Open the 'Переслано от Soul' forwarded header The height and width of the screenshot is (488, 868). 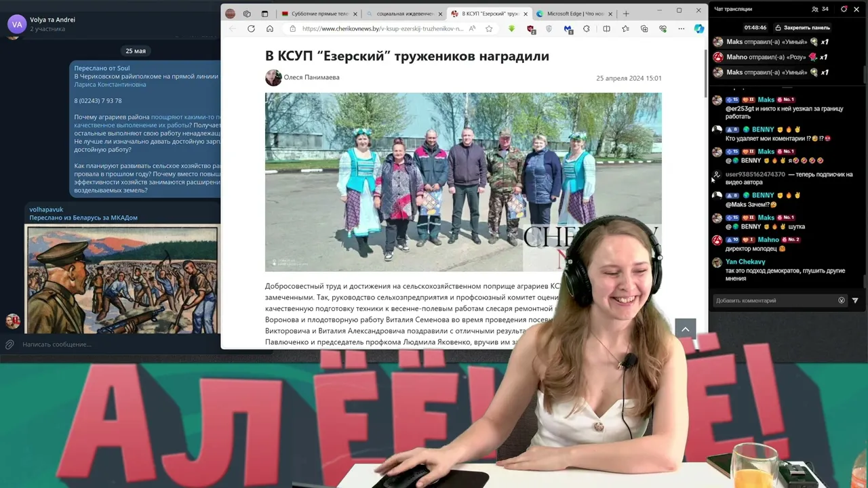tap(102, 68)
